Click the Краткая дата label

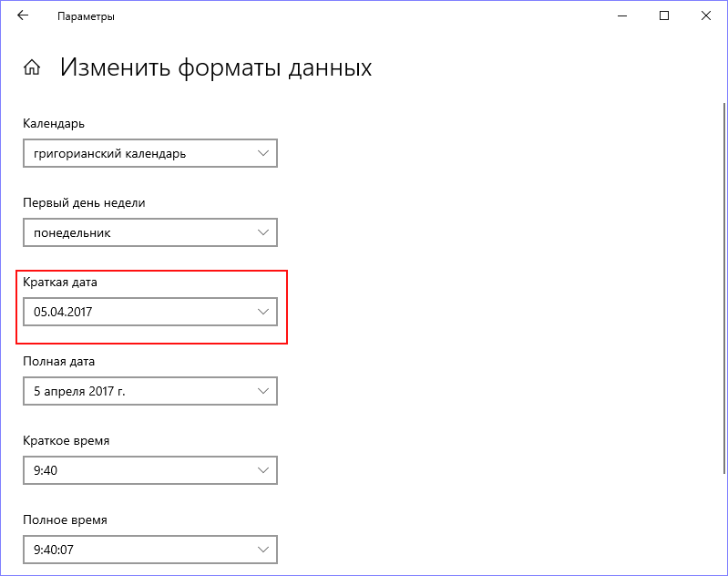point(60,282)
